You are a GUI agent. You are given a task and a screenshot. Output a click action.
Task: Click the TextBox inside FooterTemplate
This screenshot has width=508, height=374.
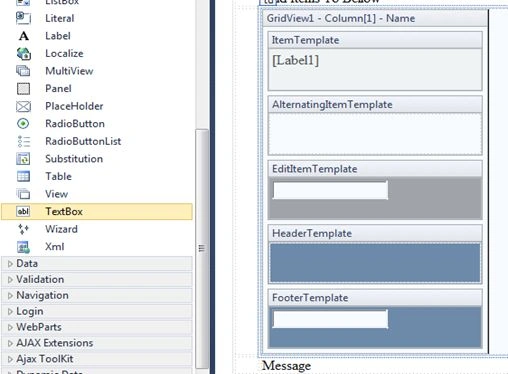[330, 319]
